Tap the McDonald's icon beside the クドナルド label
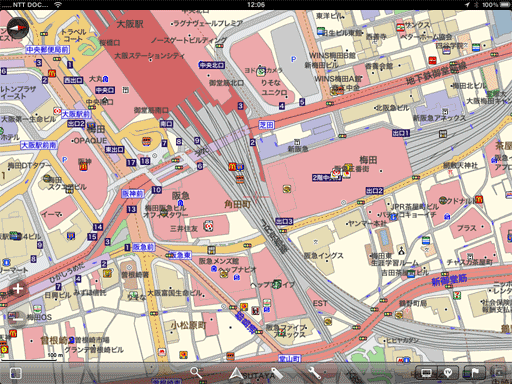Image resolution: width=512 pixels, height=384 pixels. pos(479,199)
